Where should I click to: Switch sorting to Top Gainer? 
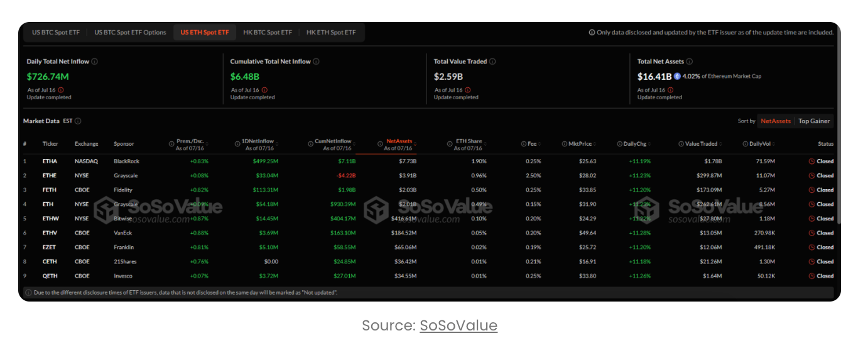point(814,121)
